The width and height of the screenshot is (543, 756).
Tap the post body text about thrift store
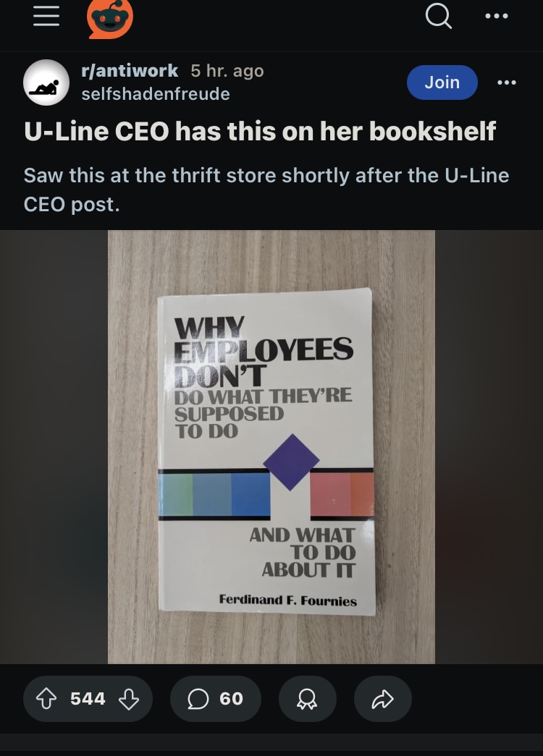click(x=266, y=190)
